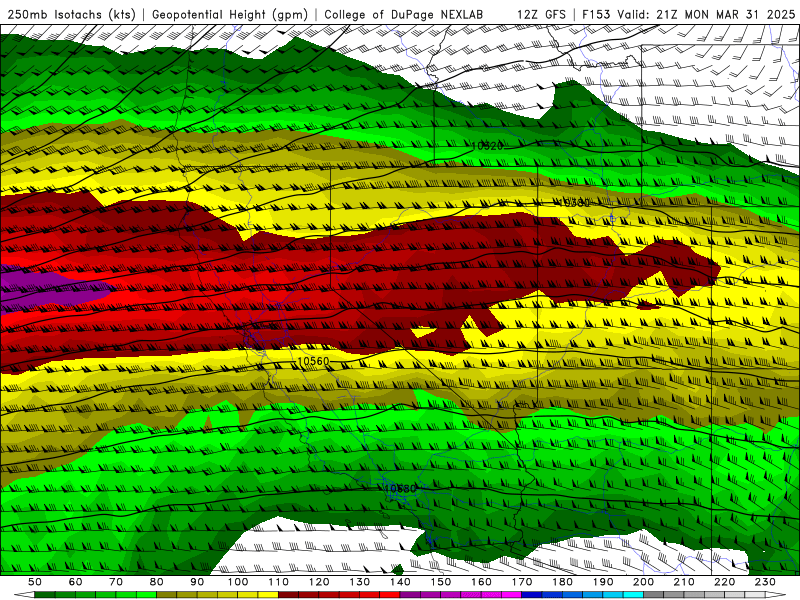Click the 100 knot legend value
Viewport: 800px width, 600px height.
(x=238, y=582)
